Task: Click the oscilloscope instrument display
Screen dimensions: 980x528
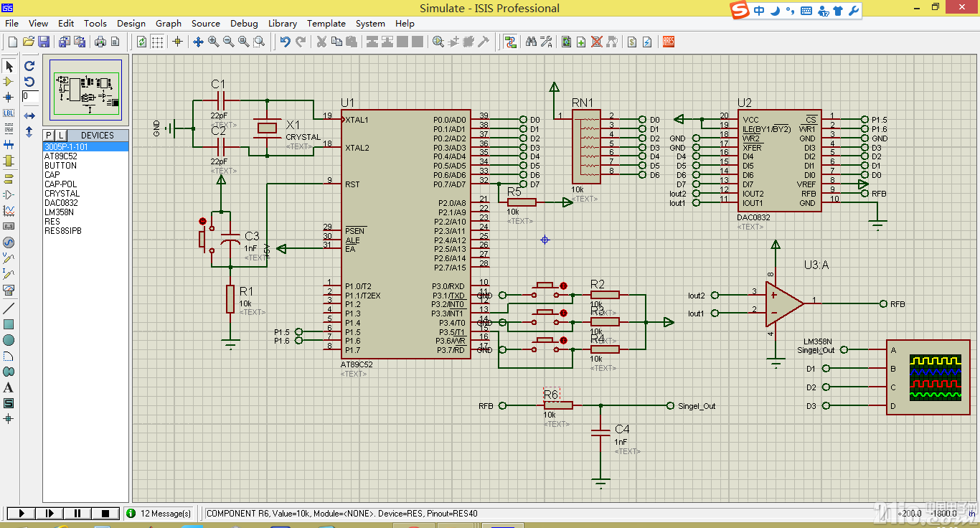Action: point(935,377)
